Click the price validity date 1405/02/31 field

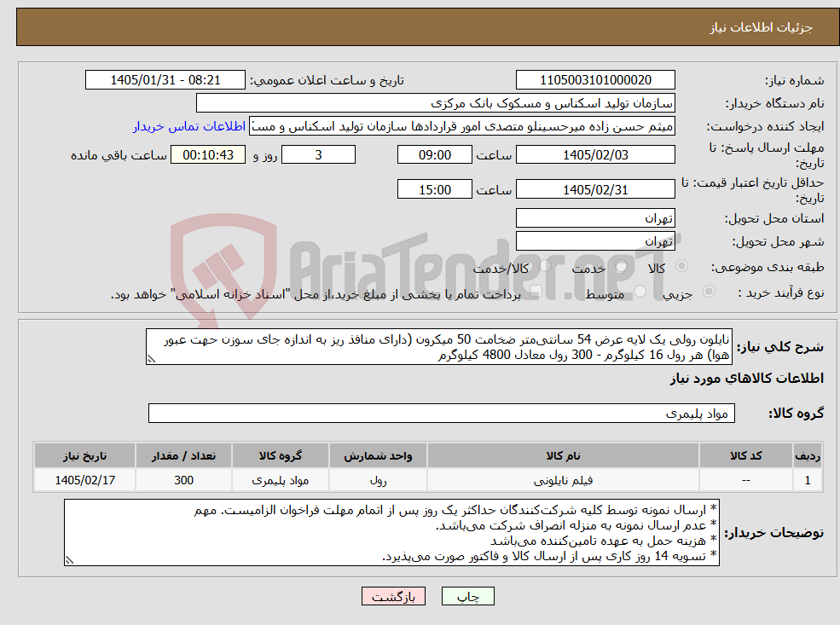[595, 189]
